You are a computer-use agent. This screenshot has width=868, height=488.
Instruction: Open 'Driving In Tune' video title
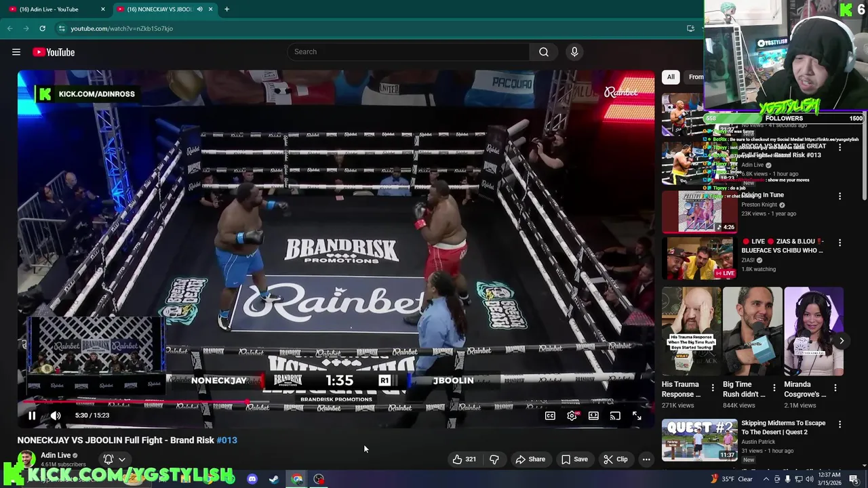point(762,195)
